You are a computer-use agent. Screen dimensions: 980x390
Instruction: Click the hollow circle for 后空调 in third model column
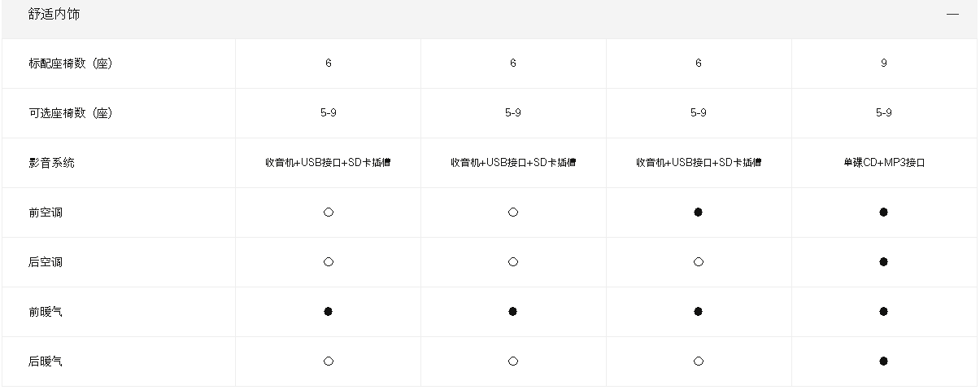pos(698,262)
